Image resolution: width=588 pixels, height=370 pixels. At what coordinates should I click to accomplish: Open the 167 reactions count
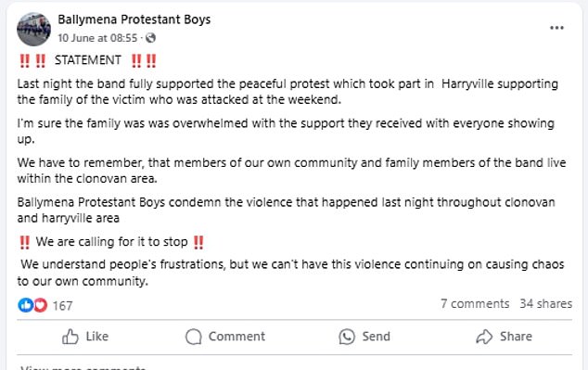[63, 306]
